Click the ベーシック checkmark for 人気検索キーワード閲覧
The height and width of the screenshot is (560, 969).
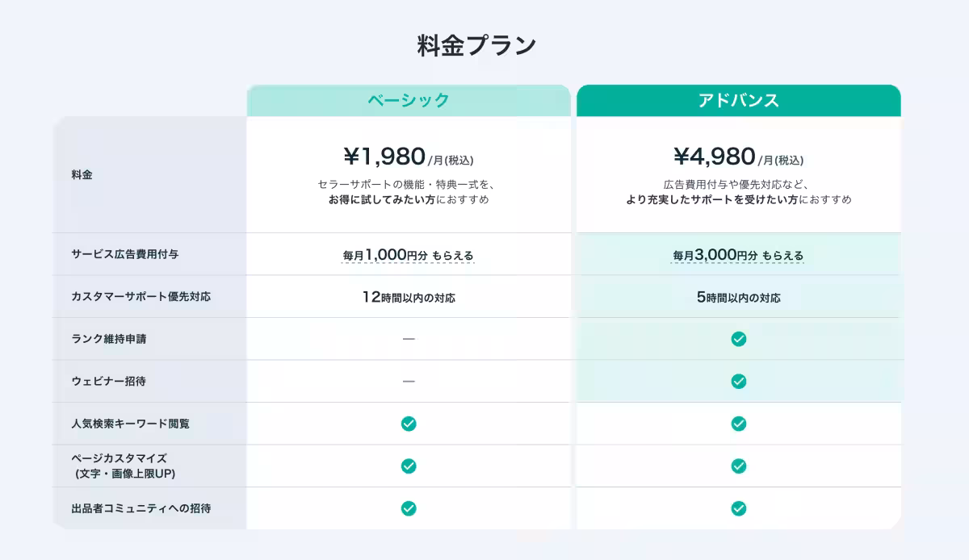[409, 424]
